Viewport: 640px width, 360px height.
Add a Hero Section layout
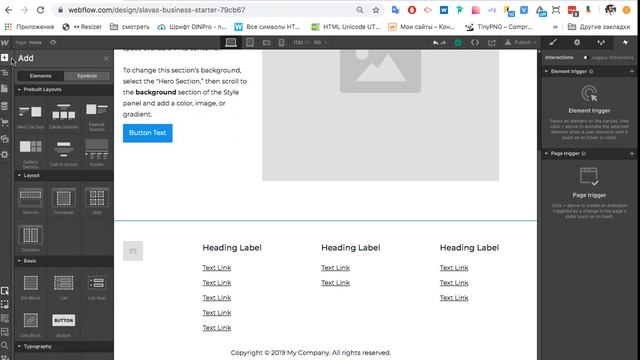tap(31, 116)
